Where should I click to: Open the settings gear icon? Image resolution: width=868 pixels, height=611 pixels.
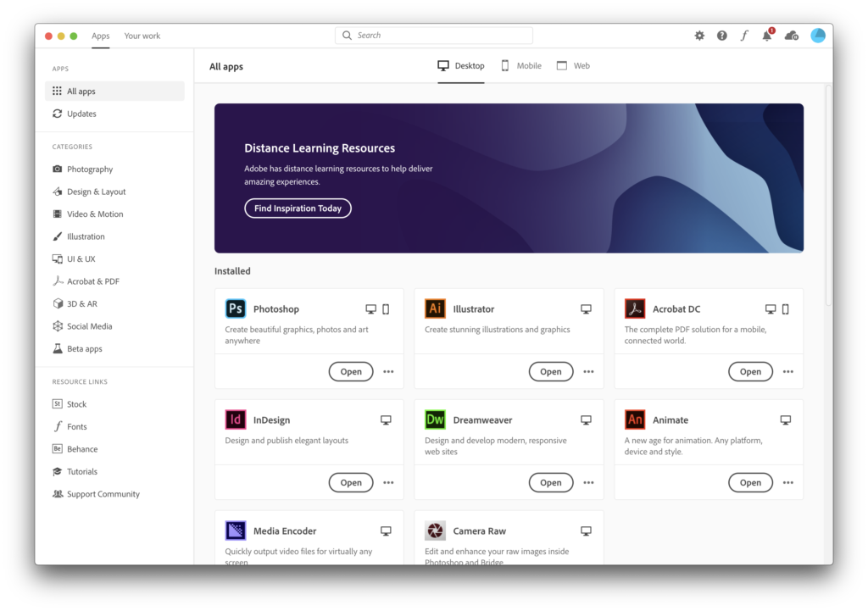coord(699,36)
